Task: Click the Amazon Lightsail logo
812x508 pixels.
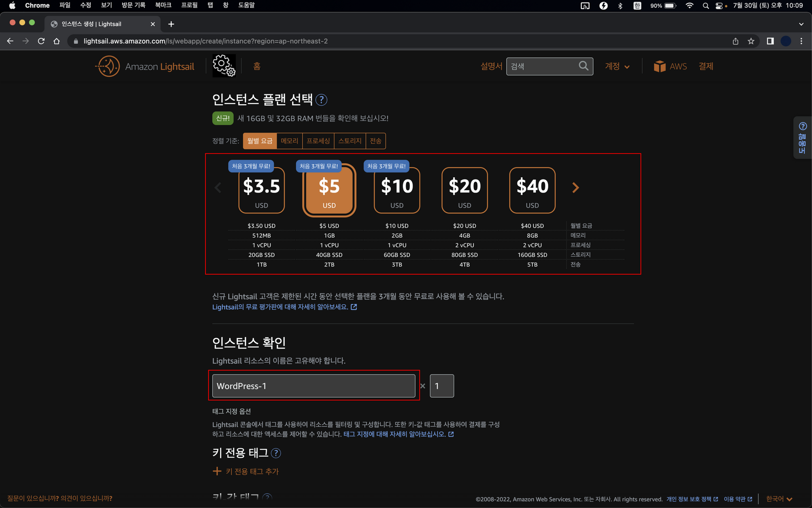Action: pos(145,66)
